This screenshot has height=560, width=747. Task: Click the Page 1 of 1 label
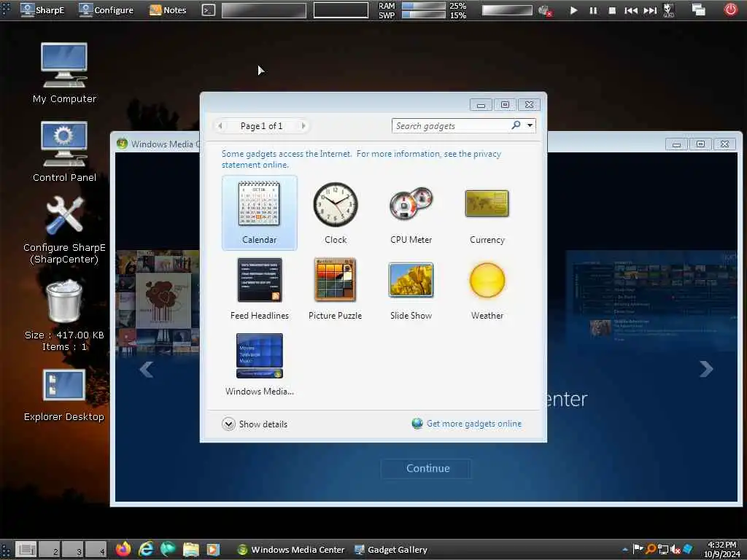tap(261, 125)
